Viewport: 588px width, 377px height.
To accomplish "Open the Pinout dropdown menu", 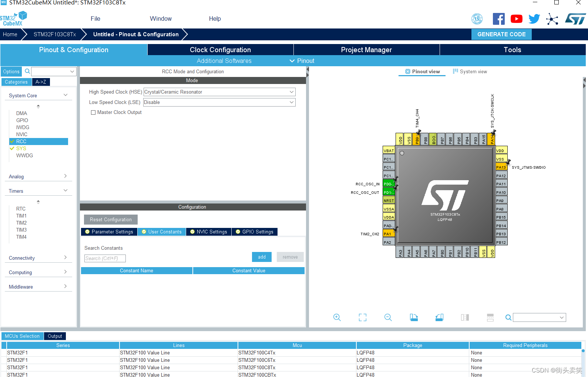I will pyautogui.click(x=302, y=61).
